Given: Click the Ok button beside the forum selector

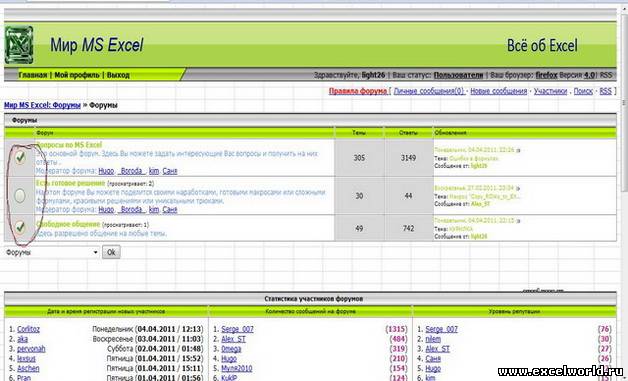Looking at the screenshot, I should click(111, 252).
